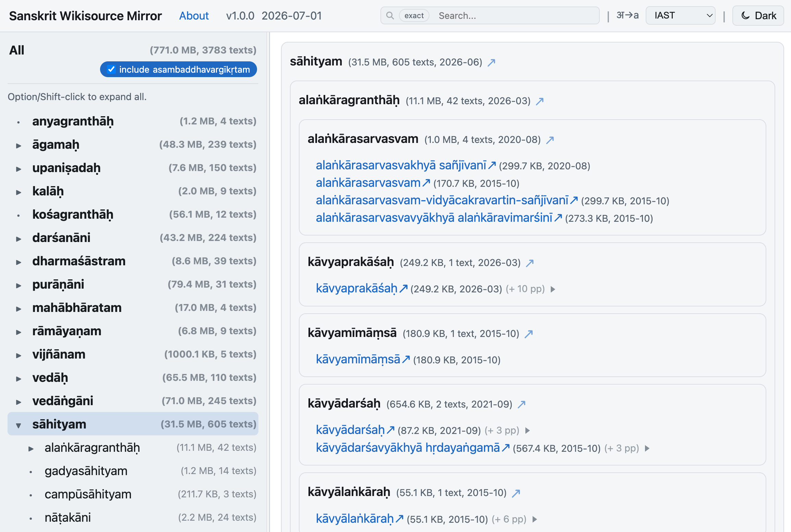This screenshot has width=791, height=532.
Task: Expand the dharmaśāstram category
Action: click(x=19, y=262)
